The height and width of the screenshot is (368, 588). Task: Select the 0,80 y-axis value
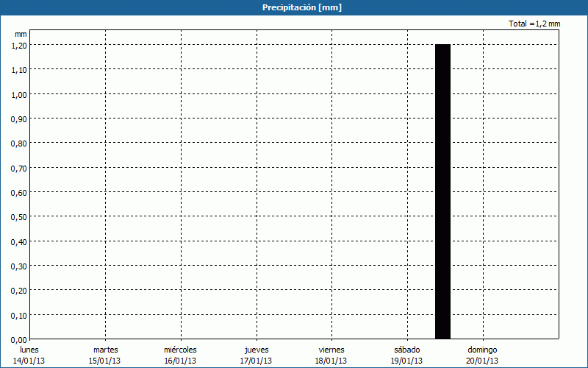[19, 143]
